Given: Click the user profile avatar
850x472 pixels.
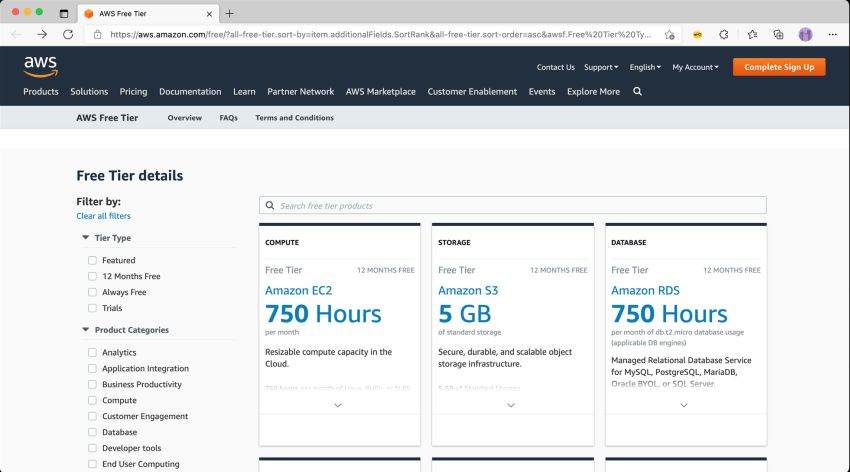Looking at the screenshot, I should coord(806,34).
